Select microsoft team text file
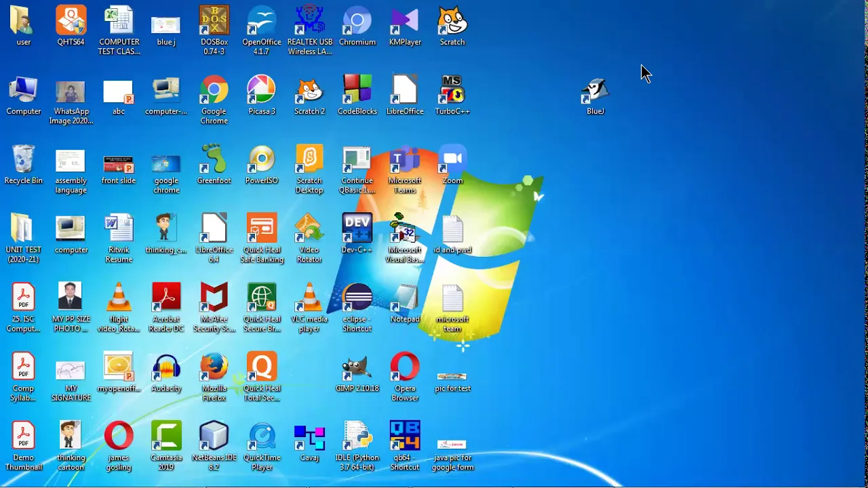This screenshot has height=488, width=868. [452, 308]
